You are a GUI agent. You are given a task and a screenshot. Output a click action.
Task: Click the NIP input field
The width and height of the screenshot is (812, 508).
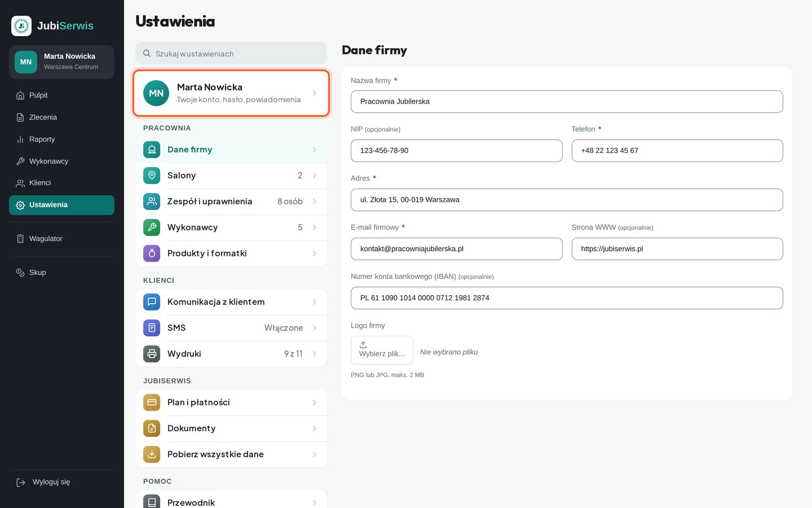[x=456, y=151]
